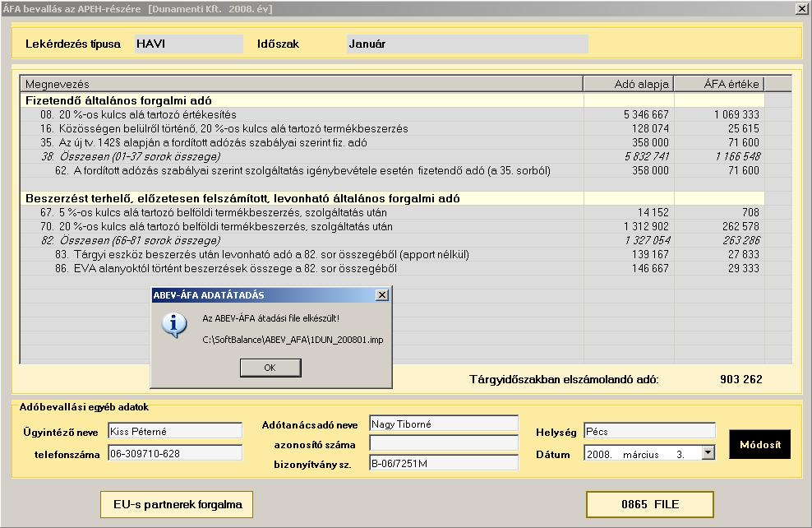Click the Ügyintéző neve input field
812x528 pixels.
tap(175, 431)
